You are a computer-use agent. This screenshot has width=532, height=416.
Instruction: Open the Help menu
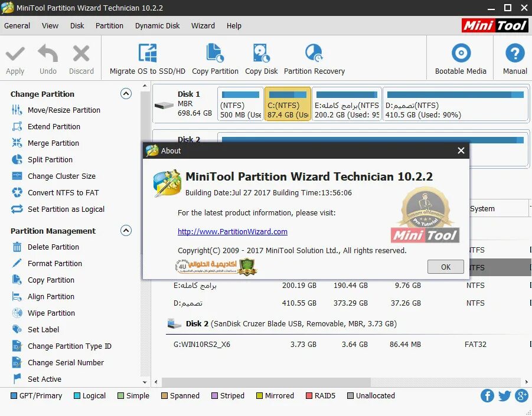[234, 26]
